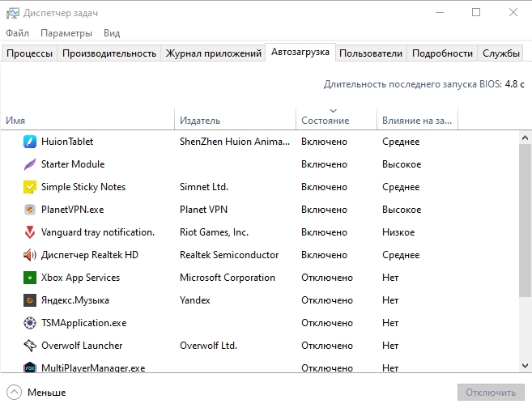Open the Файл menu

coord(17,33)
